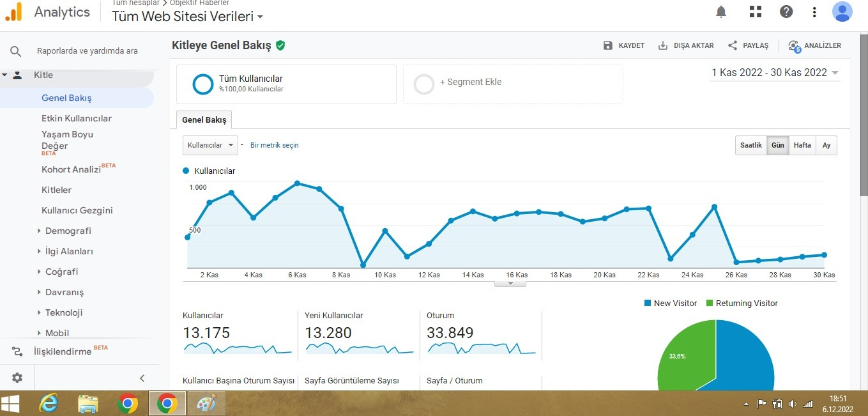Click the KAYDET save icon
This screenshot has height=416, width=868.
[x=608, y=45]
